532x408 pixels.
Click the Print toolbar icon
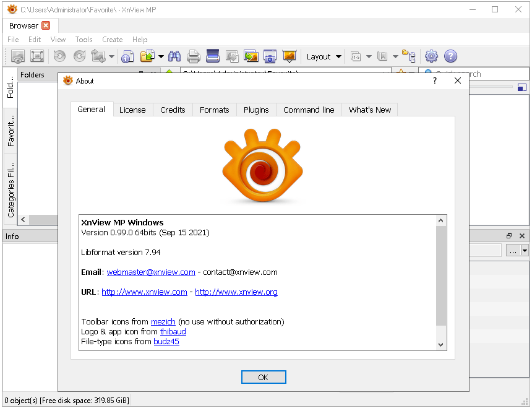(x=194, y=56)
